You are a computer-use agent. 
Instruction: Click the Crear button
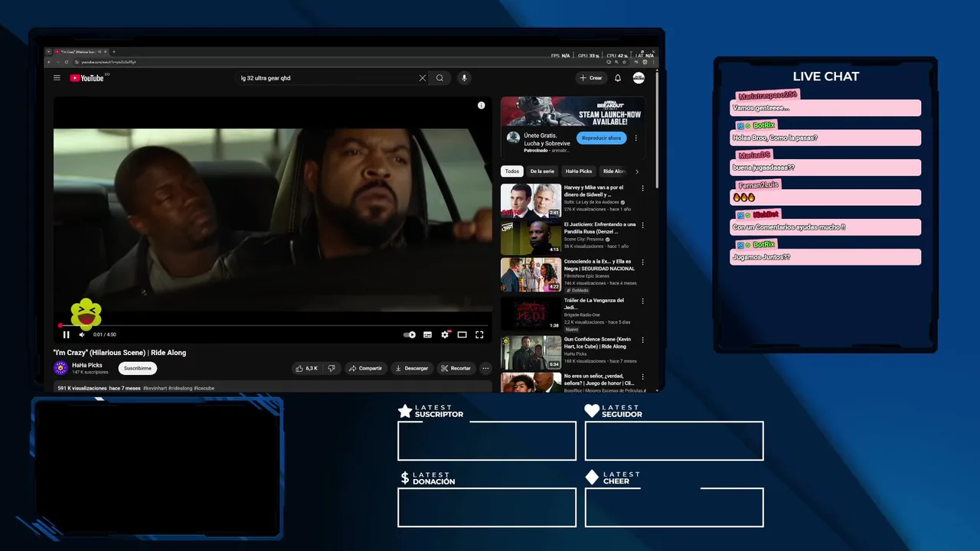[591, 78]
